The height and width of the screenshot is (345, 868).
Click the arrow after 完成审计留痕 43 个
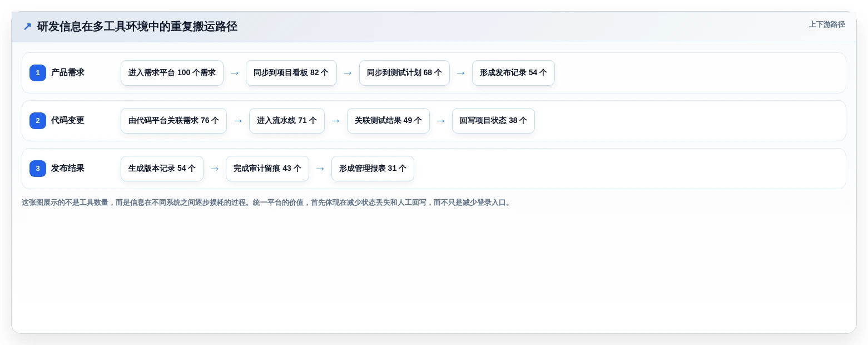pos(320,169)
